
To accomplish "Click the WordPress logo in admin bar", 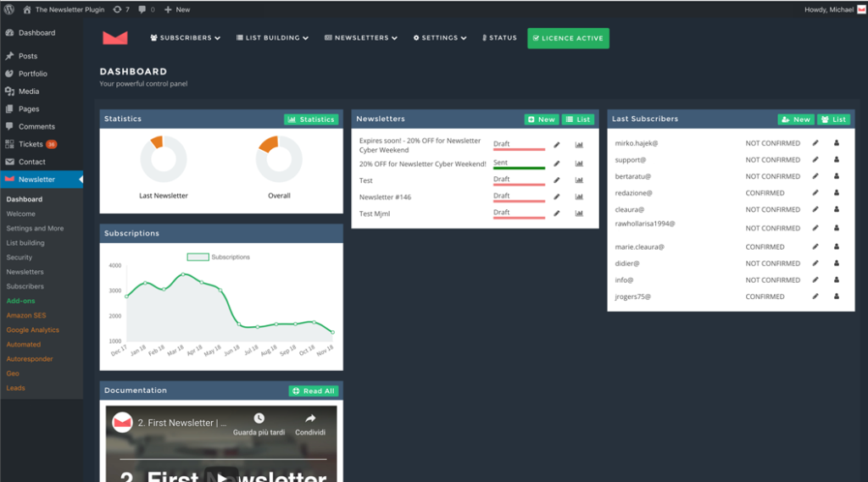I will 8,9.
